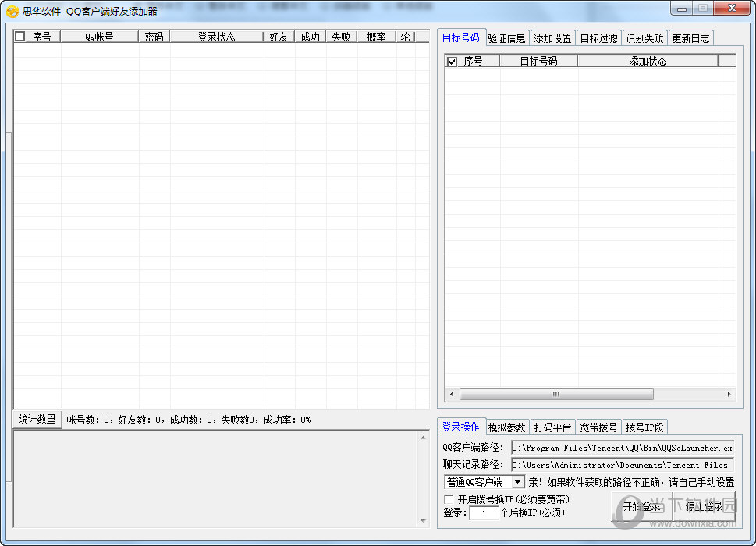Click the hint text 亲！如果软件获取的路径不正确

click(631, 482)
